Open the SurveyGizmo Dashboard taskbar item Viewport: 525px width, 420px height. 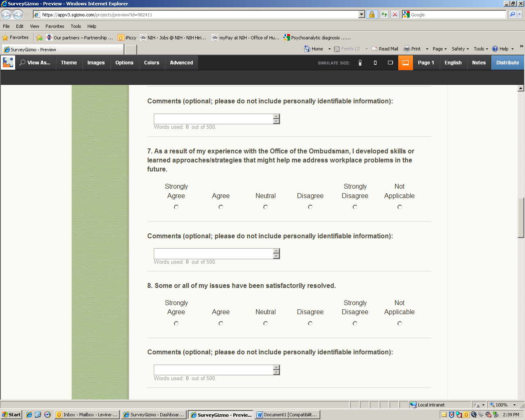[154, 415]
